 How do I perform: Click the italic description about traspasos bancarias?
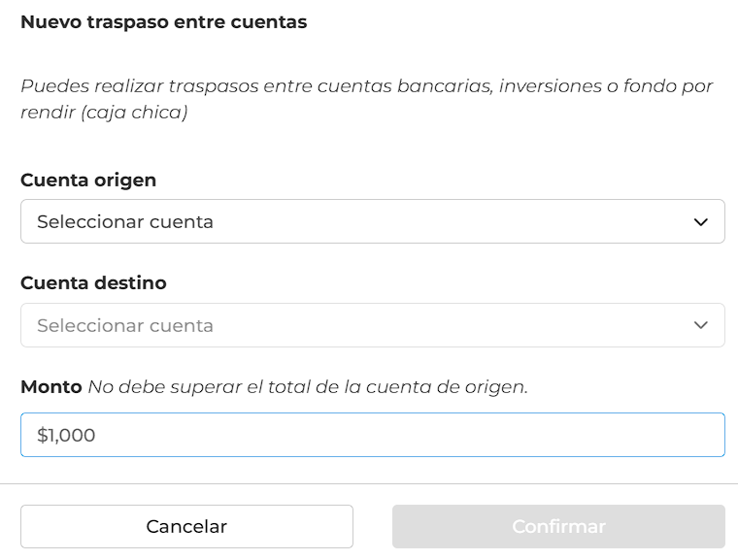(367, 99)
